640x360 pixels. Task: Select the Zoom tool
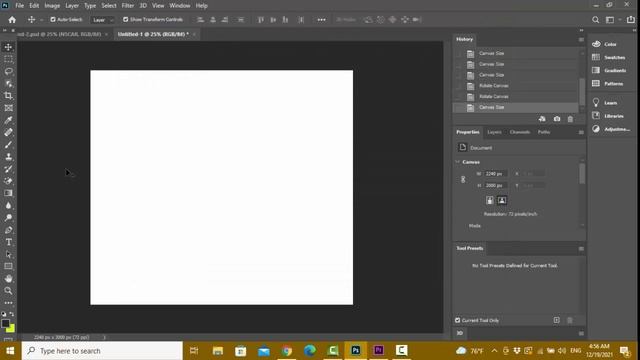pyautogui.click(x=8, y=291)
